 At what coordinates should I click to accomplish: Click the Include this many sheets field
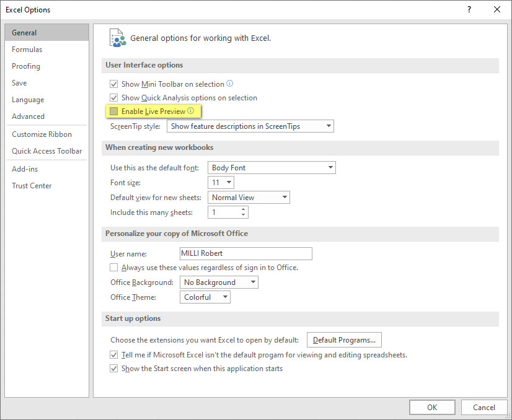(x=228, y=212)
